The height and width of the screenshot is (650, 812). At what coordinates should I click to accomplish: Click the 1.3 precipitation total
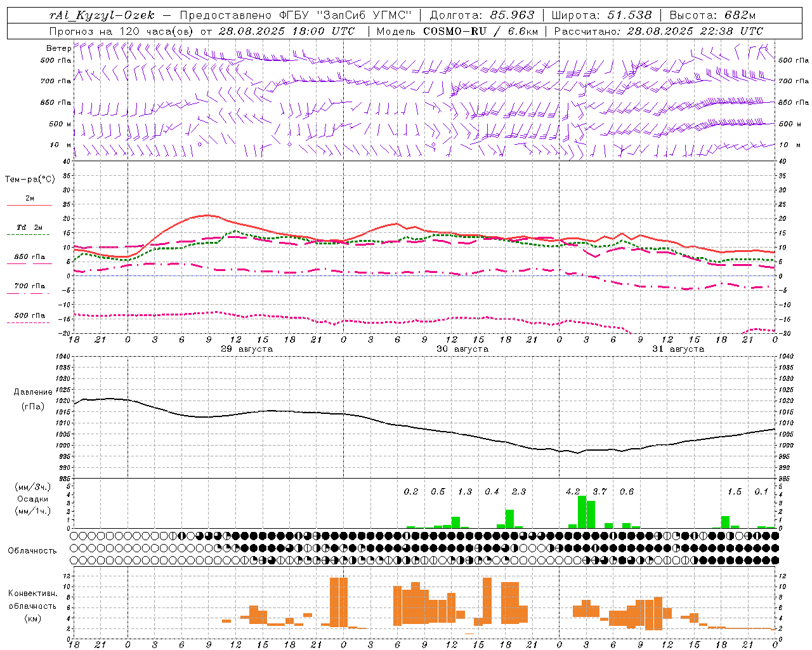[465, 492]
